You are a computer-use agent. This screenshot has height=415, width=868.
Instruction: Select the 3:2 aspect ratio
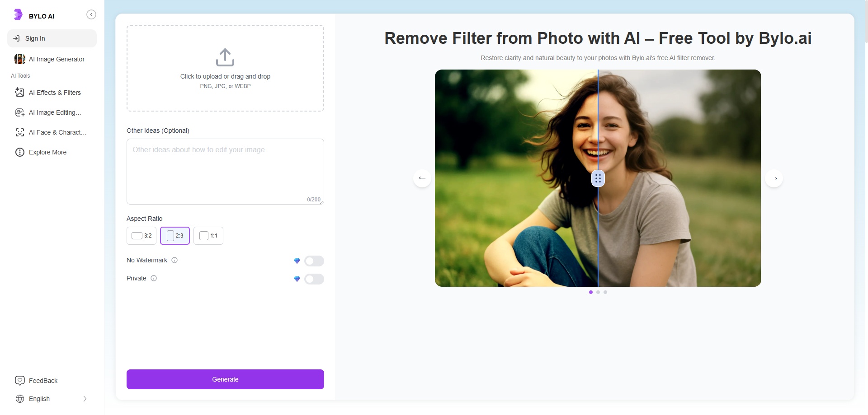tap(142, 236)
